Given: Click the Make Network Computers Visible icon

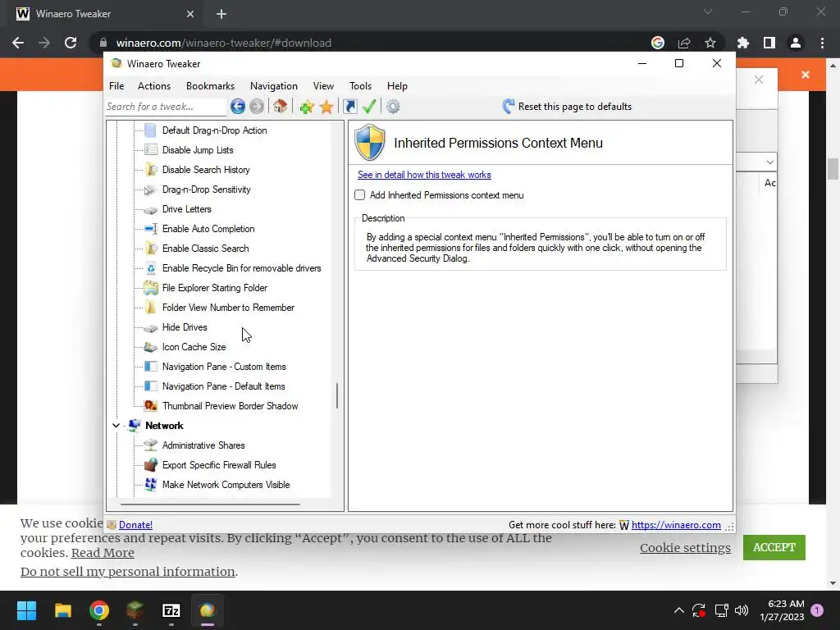Looking at the screenshot, I should click(151, 485).
